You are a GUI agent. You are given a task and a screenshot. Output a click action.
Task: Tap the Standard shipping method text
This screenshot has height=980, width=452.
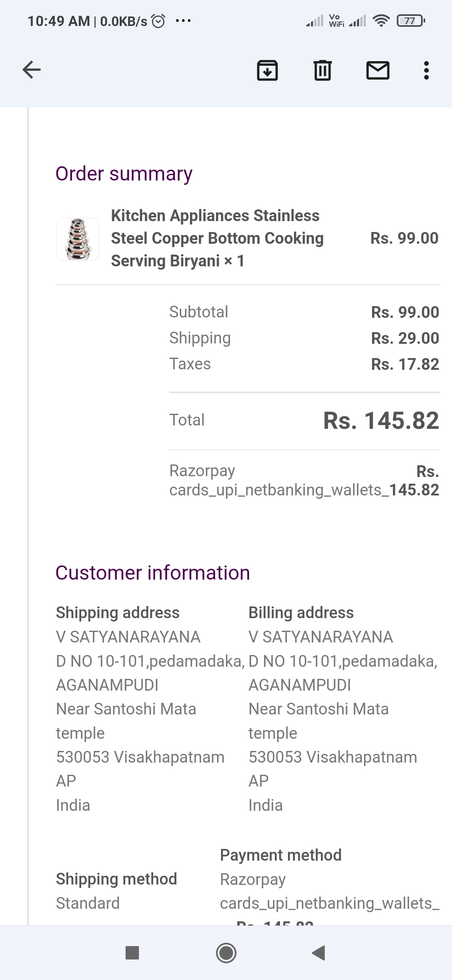coord(88,903)
